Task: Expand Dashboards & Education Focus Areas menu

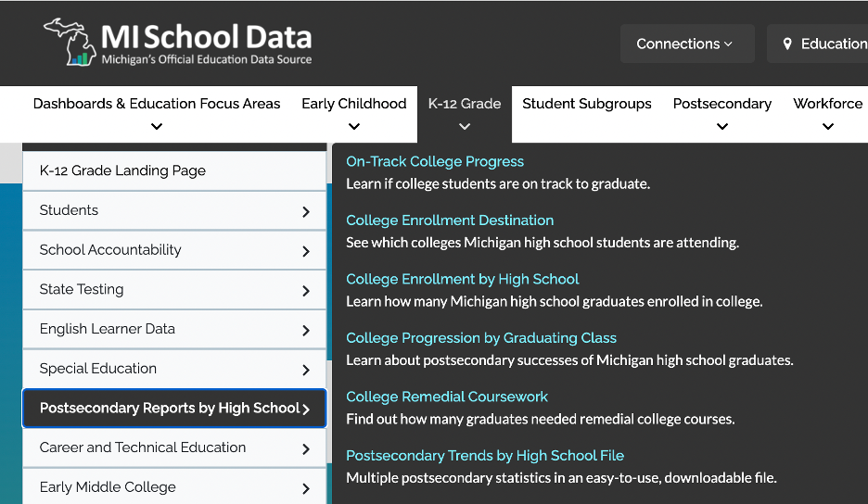Action: click(x=157, y=114)
